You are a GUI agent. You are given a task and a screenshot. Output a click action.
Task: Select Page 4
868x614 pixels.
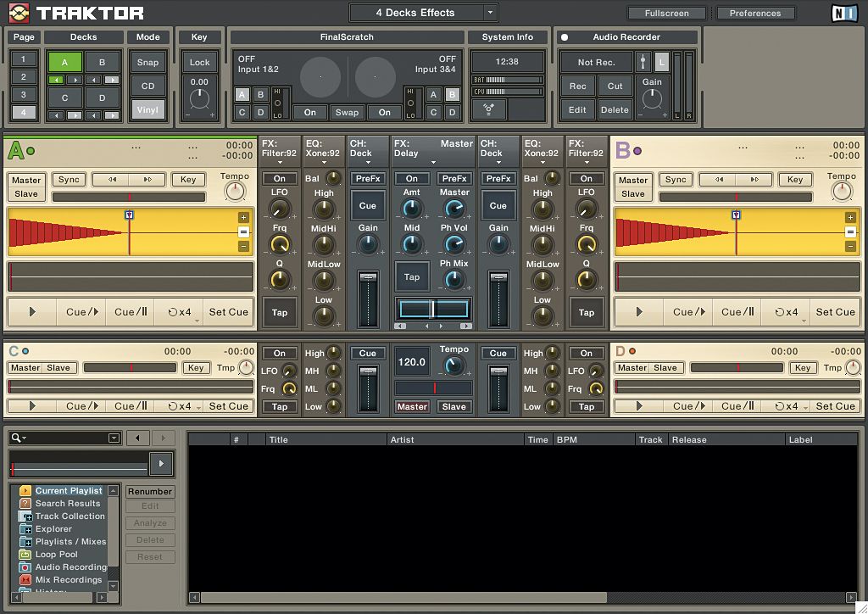[23, 113]
